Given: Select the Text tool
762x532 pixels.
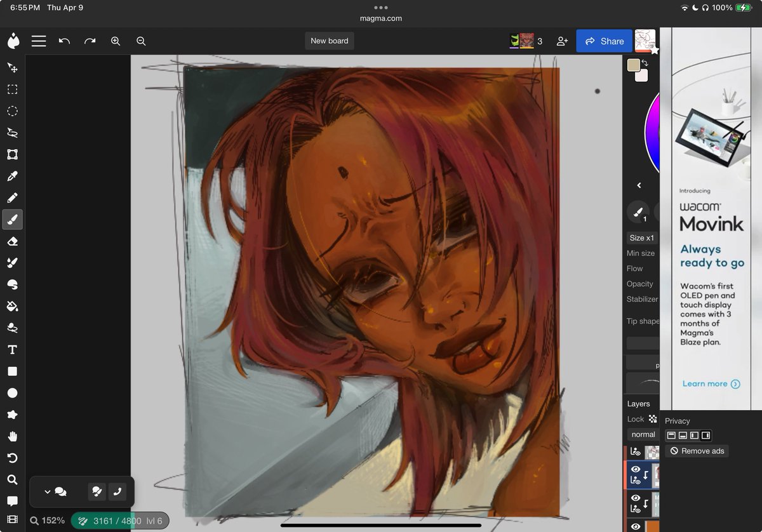Looking at the screenshot, I should [12, 350].
